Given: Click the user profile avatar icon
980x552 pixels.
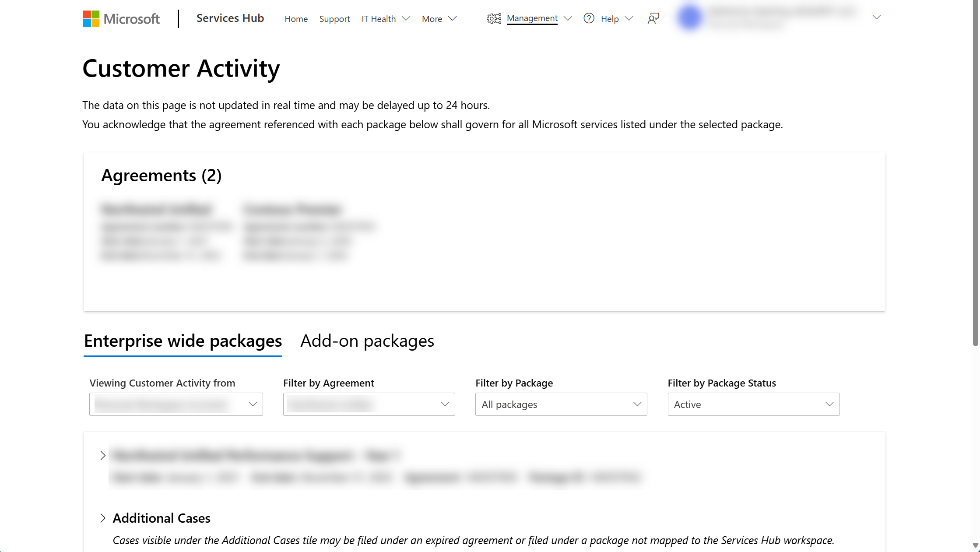Looking at the screenshot, I should click(689, 18).
